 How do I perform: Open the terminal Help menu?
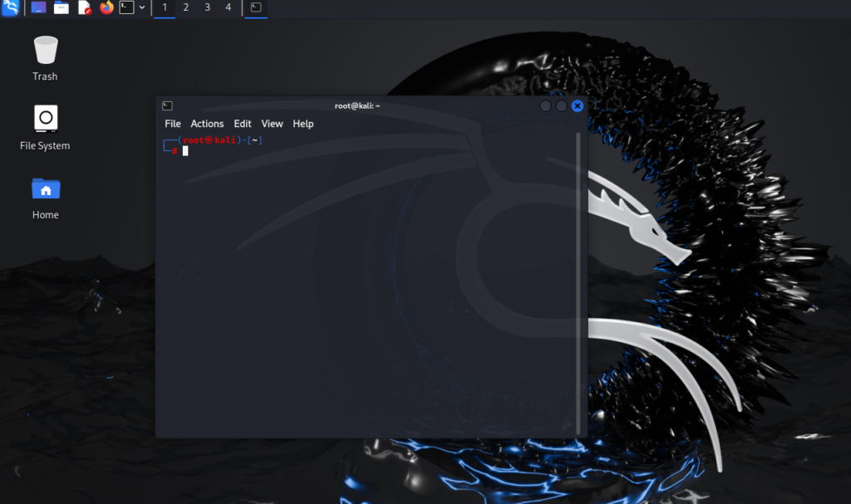coord(303,123)
